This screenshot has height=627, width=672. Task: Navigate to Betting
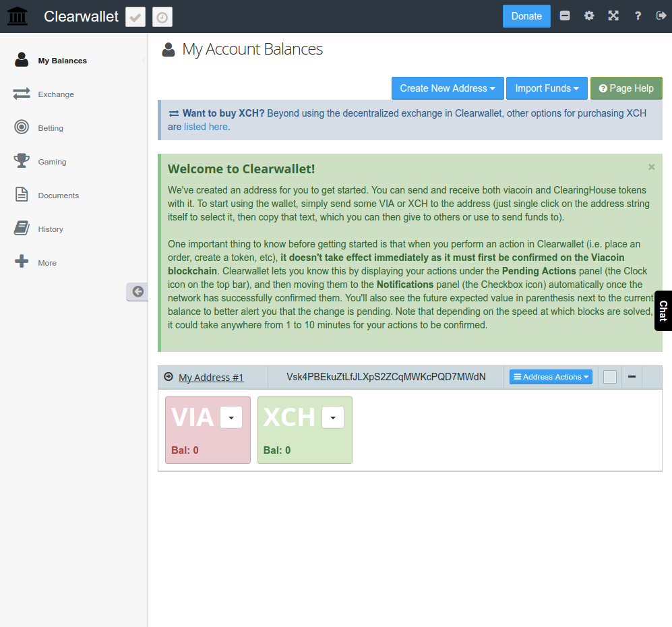[51, 128]
